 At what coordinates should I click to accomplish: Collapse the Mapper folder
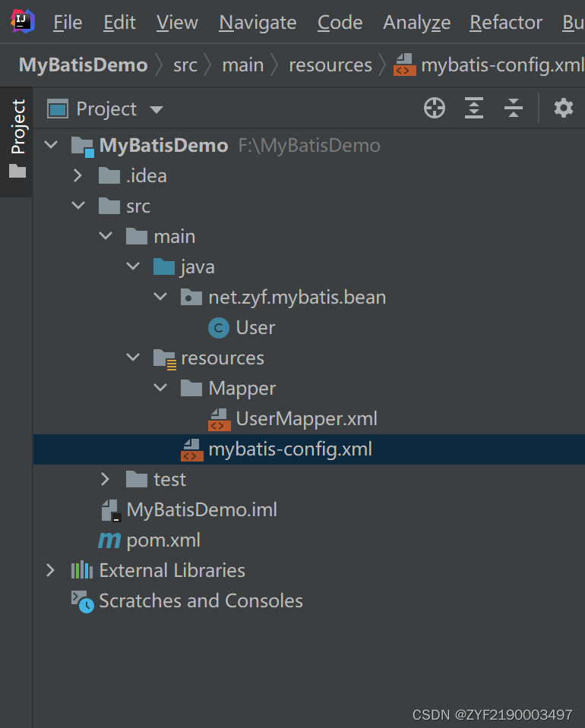click(160, 387)
